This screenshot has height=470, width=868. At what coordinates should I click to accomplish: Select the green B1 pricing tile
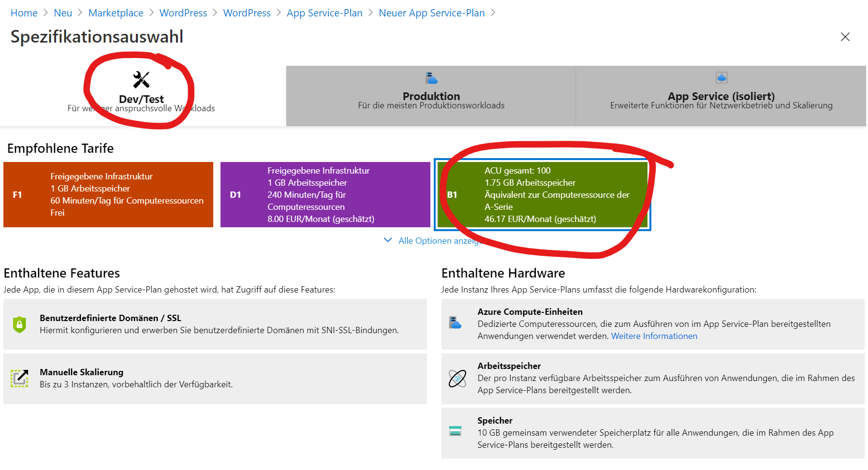coord(542,194)
